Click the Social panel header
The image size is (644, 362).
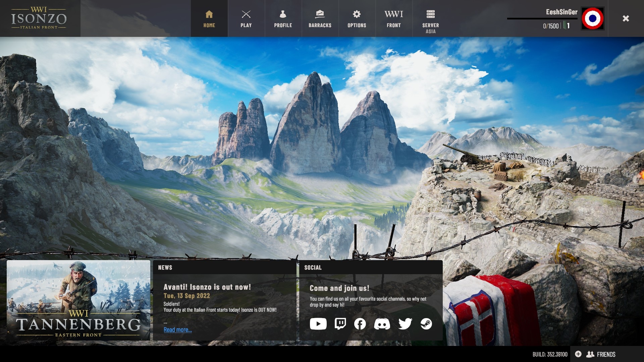(x=371, y=267)
